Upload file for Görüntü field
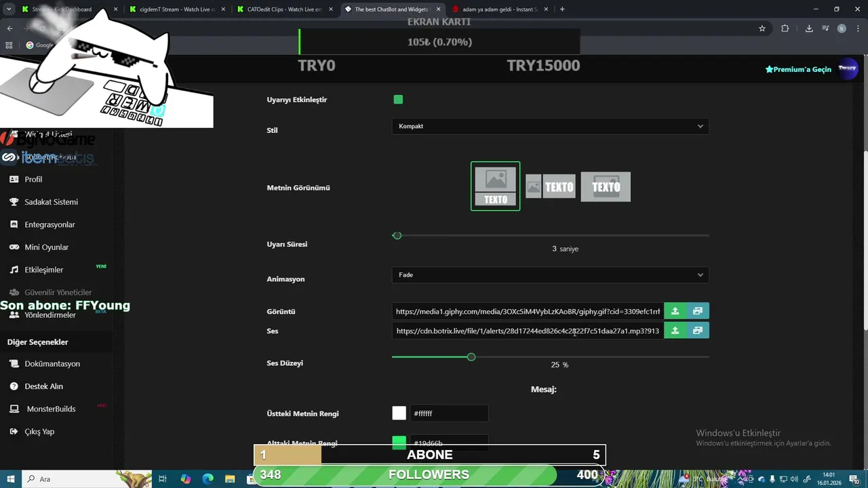This screenshot has width=868, height=488. click(x=675, y=311)
